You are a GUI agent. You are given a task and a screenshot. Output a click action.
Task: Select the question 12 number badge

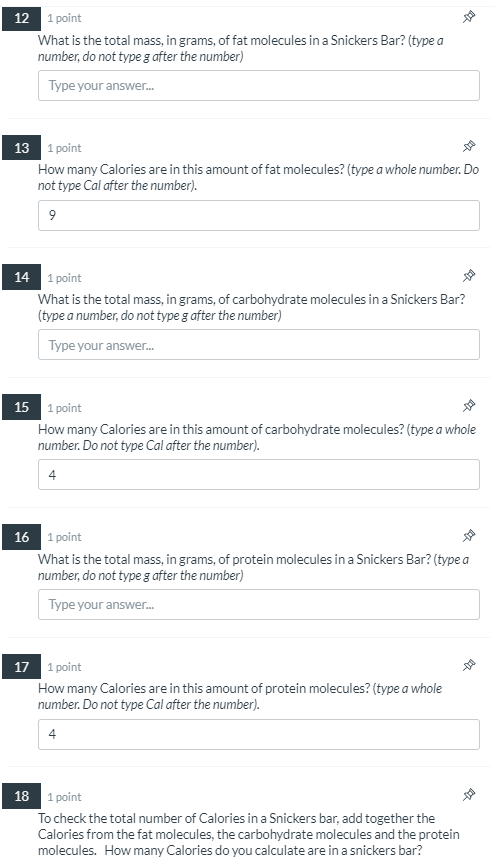tap(21, 18)
